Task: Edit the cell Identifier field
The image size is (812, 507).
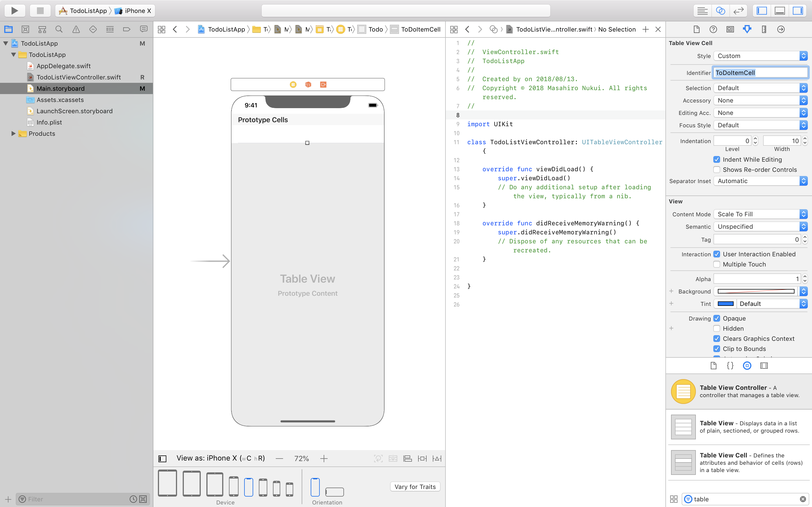Action: coord(760,72)
